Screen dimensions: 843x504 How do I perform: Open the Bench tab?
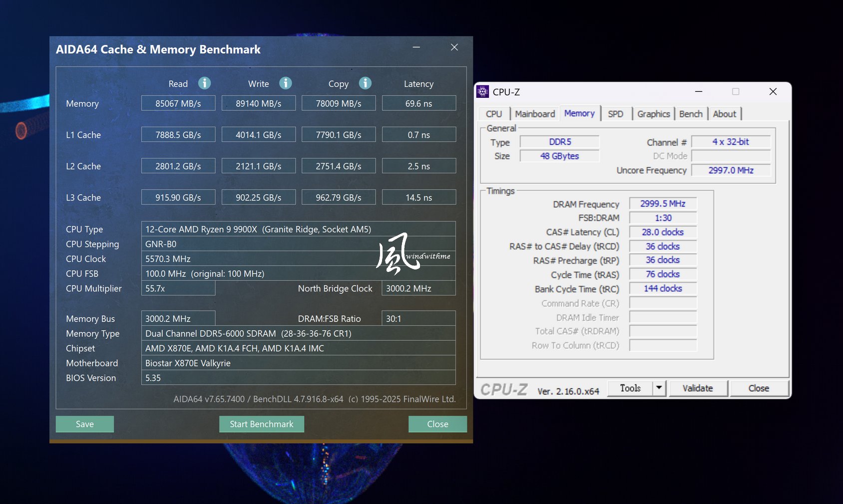click(x=691, y=114)
